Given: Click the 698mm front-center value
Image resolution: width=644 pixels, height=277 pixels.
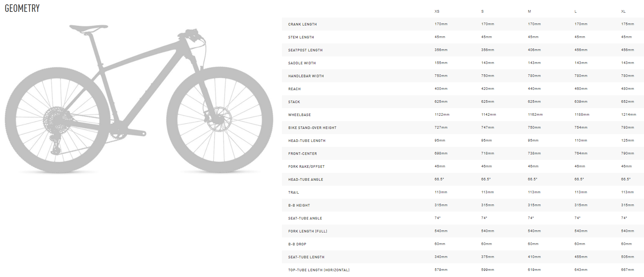Looking at the screenshot, I should click(x=441, y=153).
